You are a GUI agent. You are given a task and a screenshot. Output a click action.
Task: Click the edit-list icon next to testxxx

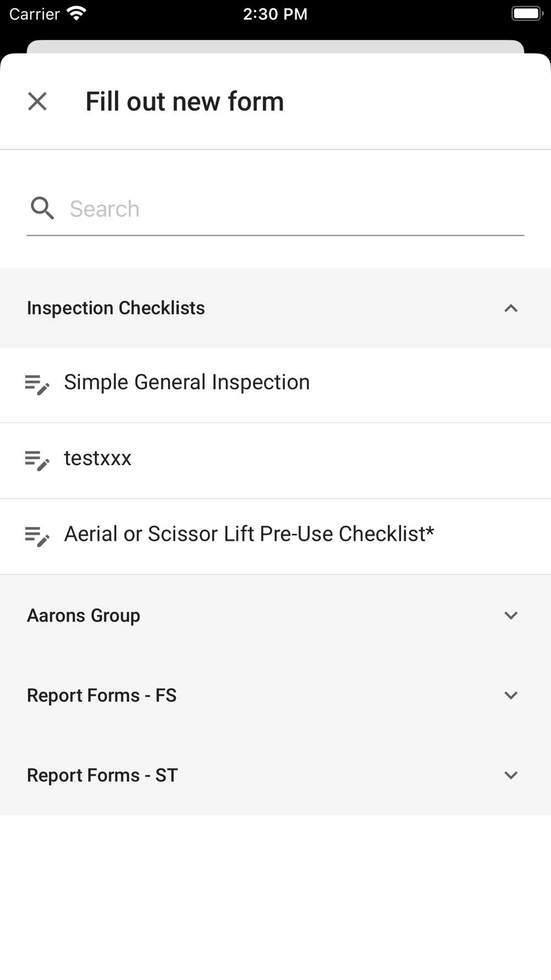click(x=37, y=460)
